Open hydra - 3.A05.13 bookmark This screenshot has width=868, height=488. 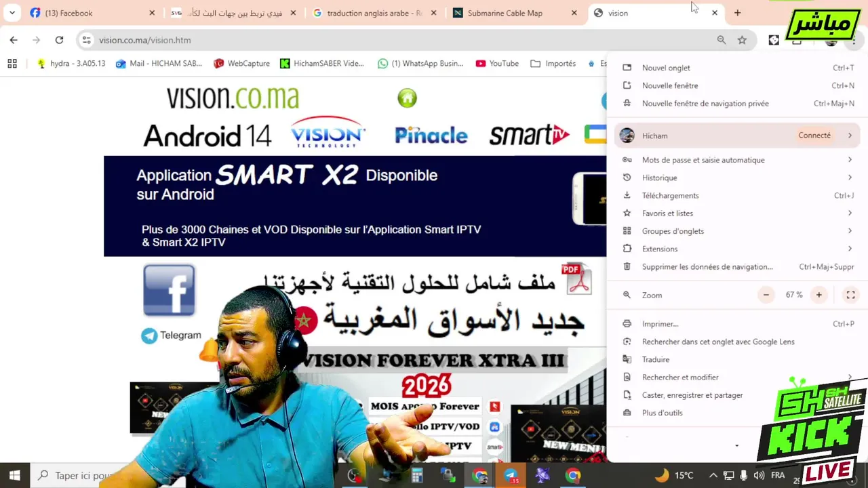(71, 64)
